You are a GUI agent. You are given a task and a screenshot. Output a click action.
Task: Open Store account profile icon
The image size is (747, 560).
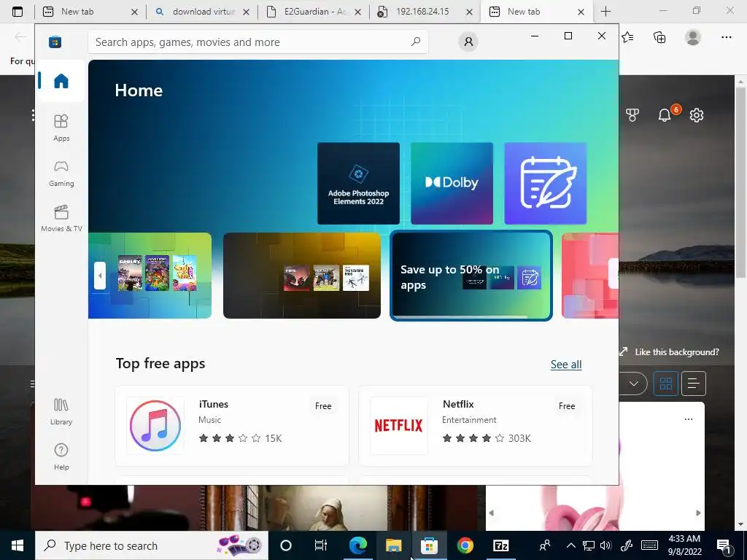tap(468, 42)
